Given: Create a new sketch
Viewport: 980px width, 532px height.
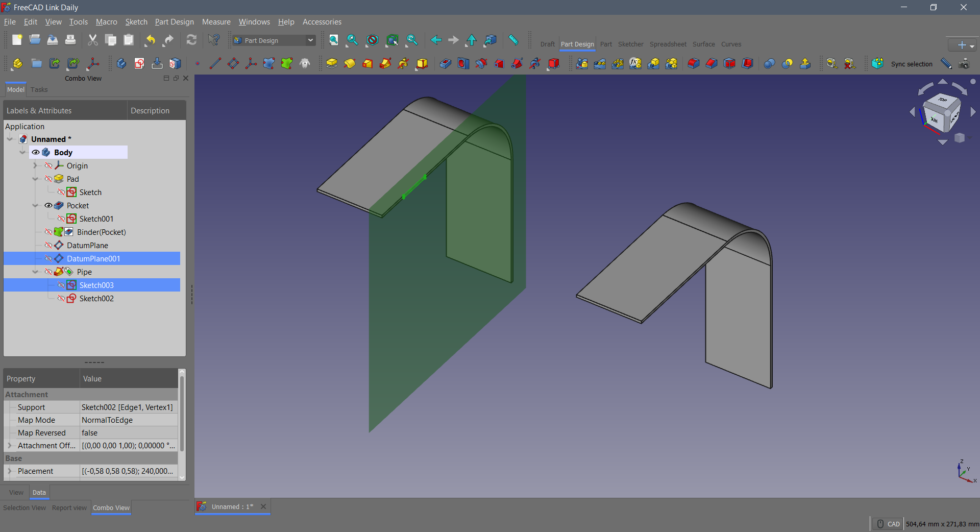Looking at the screenshot, I should click(x=139, y=63).
